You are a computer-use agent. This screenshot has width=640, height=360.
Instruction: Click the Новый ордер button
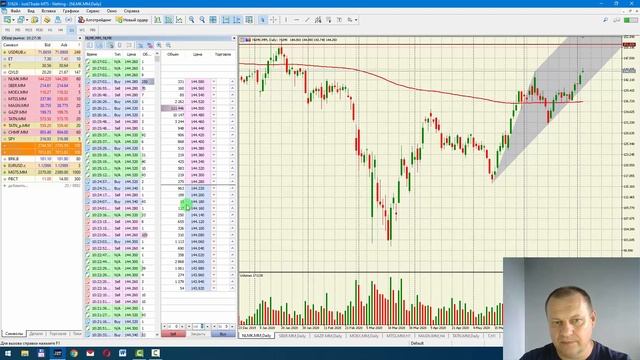[x=133, y=20]
